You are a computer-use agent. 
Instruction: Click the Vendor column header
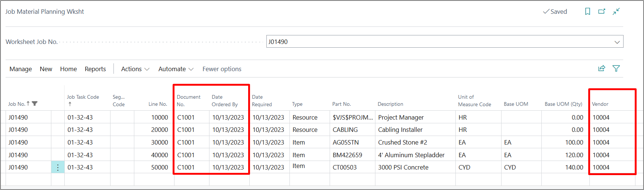coord(600,104)
